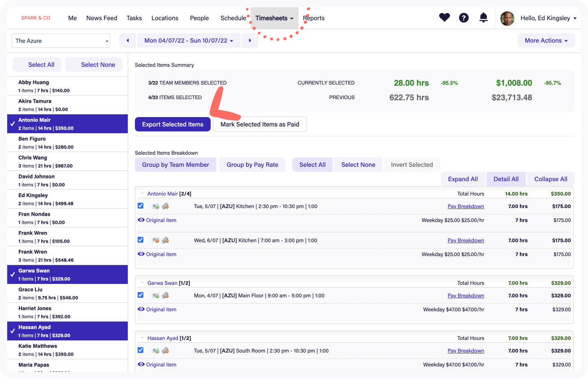Open The Azure location dropdown

point(61,41)
